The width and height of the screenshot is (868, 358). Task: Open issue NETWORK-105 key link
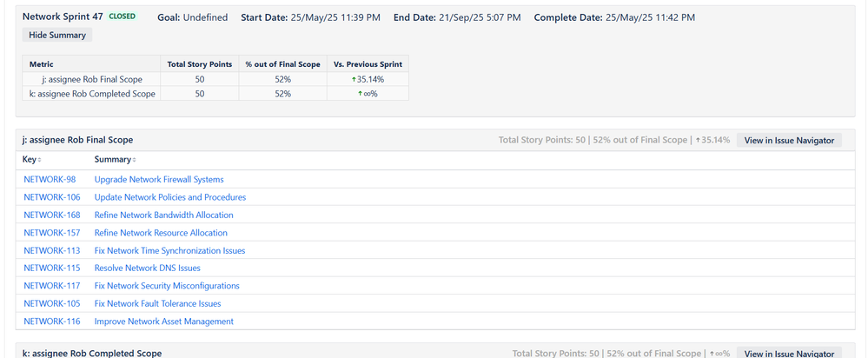point(51,303)
